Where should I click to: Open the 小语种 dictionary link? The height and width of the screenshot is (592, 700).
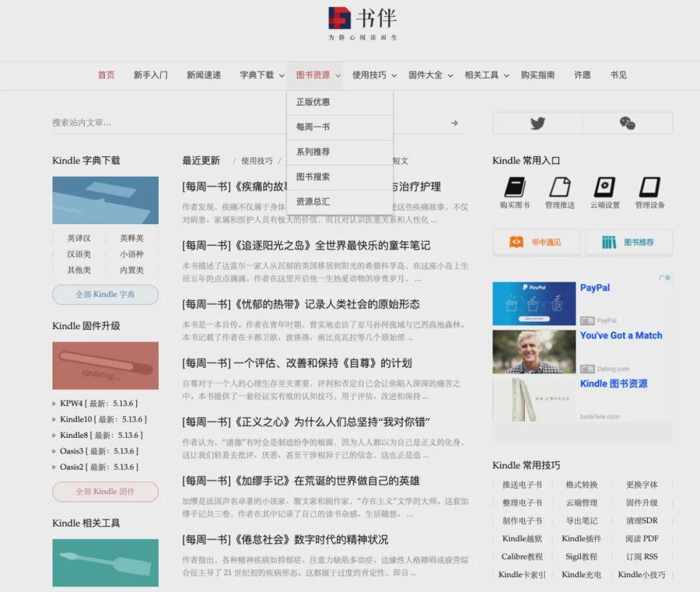[x=132, y=255]
